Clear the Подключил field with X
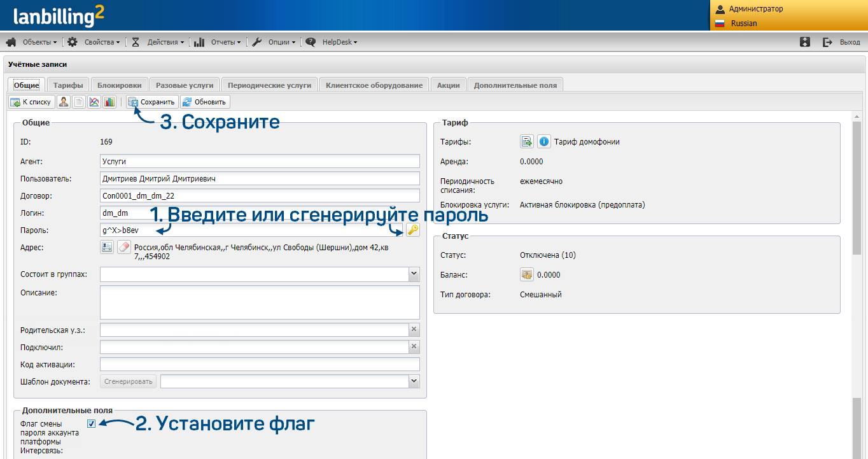 414,346
